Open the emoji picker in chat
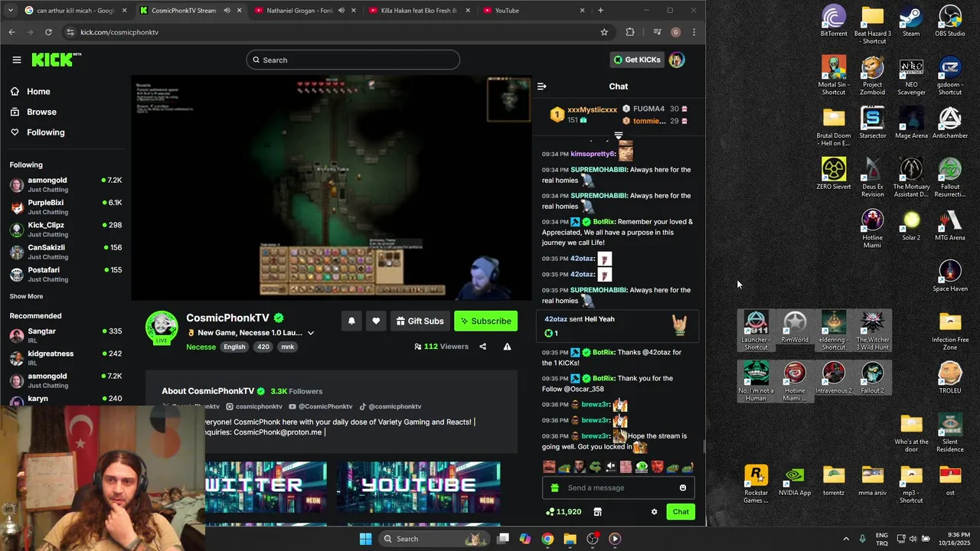This screenshot has height=551, width=980. click(683, 487)
